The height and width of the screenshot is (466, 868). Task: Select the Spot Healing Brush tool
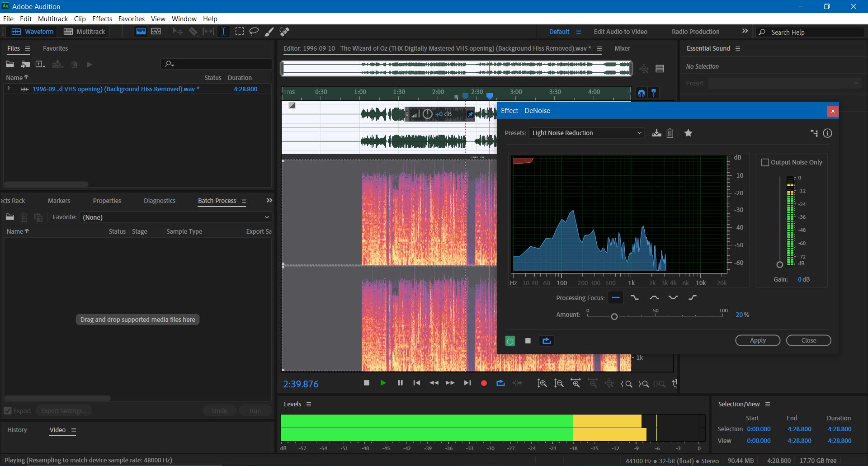coord(284,32)
